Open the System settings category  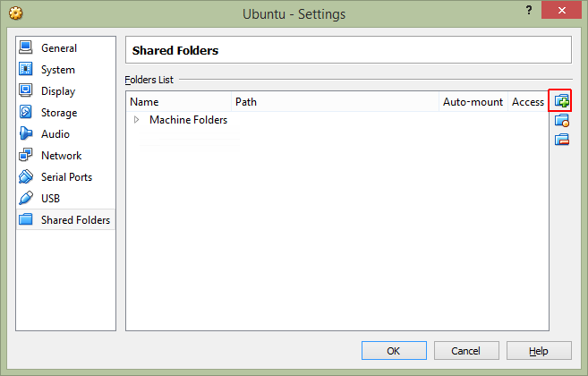58,70
